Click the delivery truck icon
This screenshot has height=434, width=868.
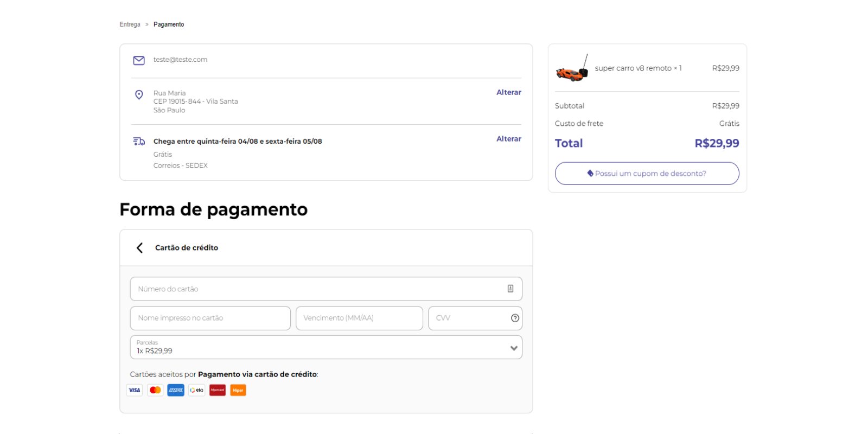[139, 142]
